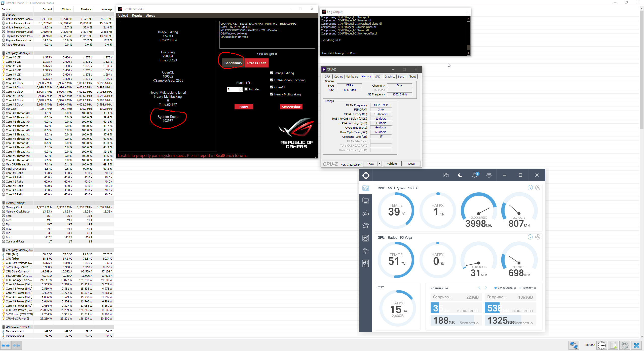Viewport: 644px width, 351px height.
Task: Click the camera screenshot icon in monitoring app
Action: [446, 175]
